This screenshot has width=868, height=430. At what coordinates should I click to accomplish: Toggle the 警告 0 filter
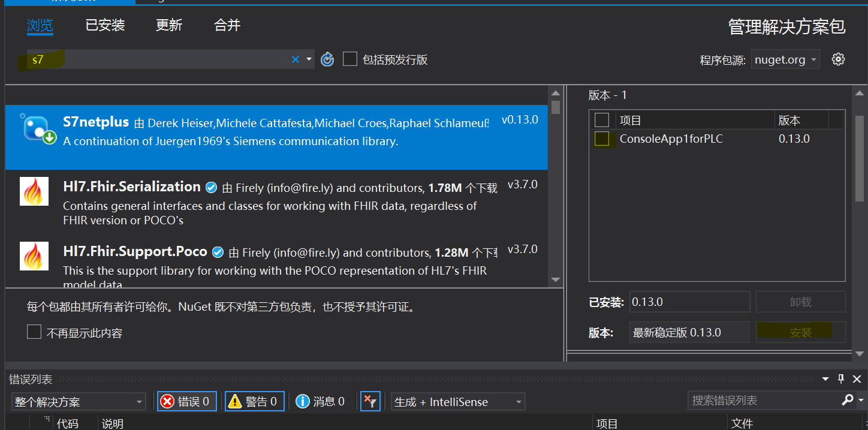tap(255, 401)
